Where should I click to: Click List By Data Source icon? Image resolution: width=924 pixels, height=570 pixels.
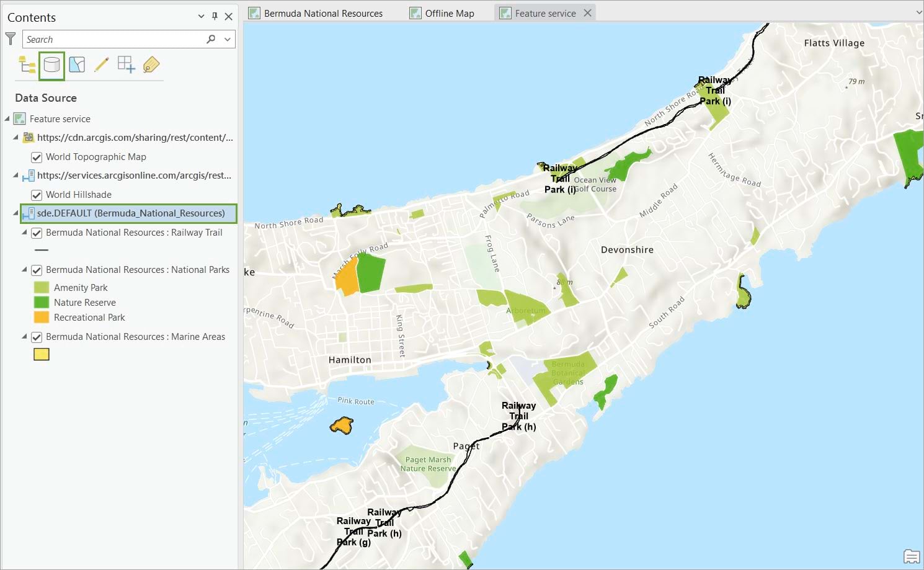pyautogui.click(x=52, y=65)
